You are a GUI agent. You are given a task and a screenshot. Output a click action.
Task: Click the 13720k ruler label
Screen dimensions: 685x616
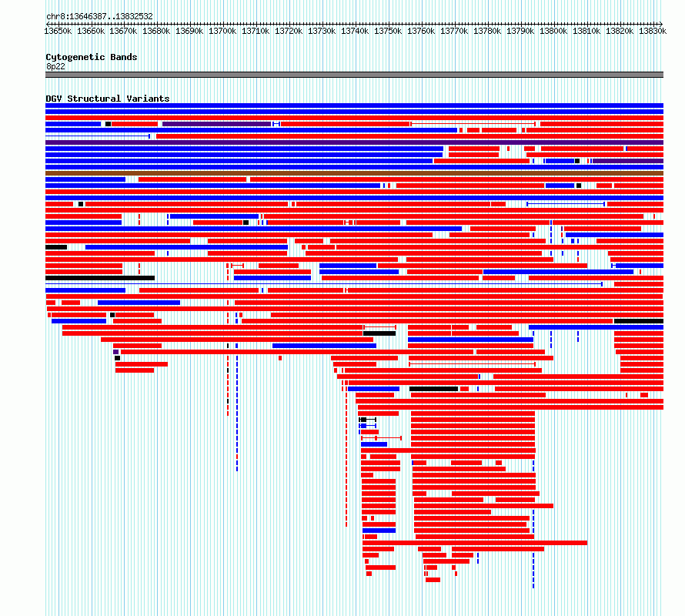click(289, 31)
